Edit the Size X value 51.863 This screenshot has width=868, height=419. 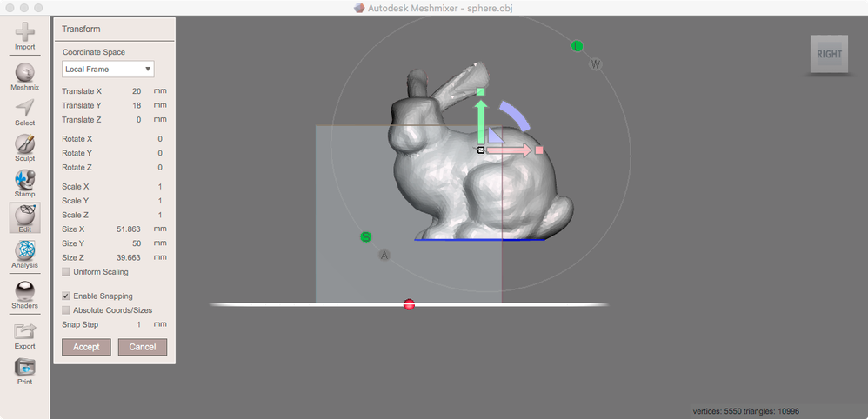click(x=129, y=229)
